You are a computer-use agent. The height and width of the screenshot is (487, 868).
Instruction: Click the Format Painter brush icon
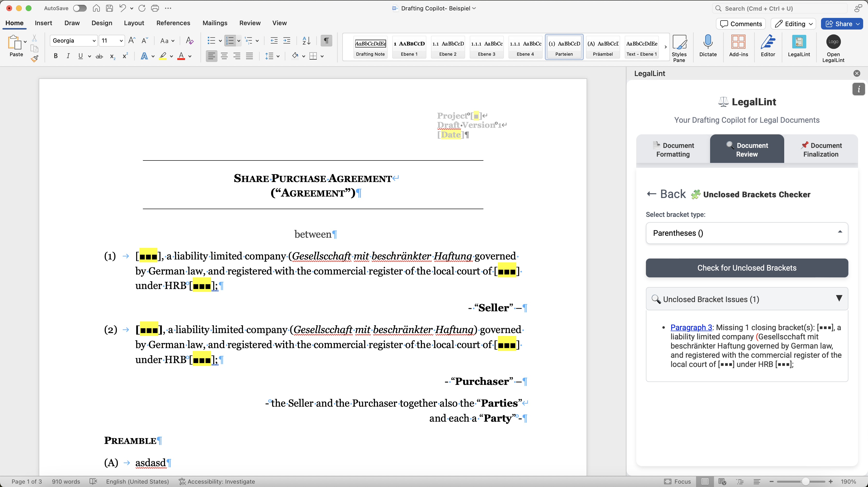(34, 59)
